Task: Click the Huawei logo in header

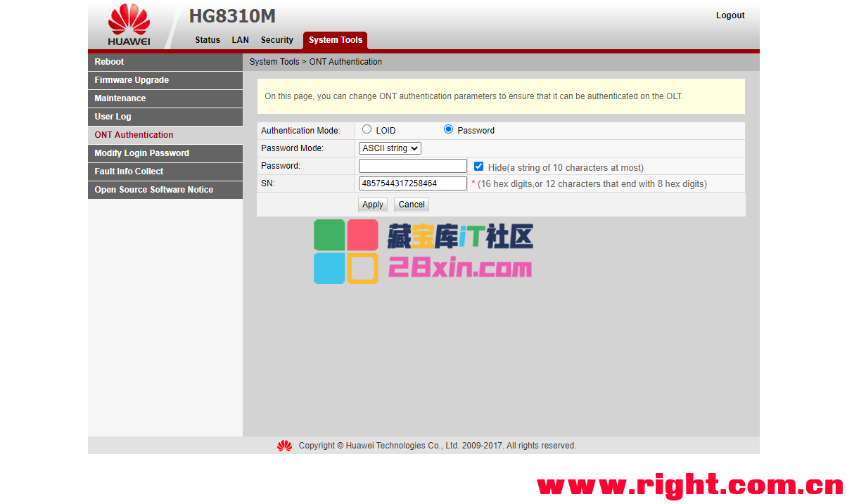Action: (x=129, y=25)
